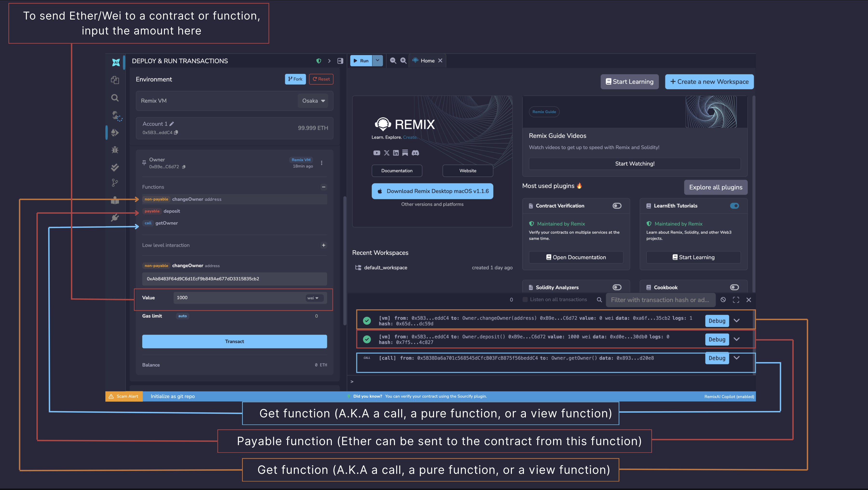
Task: Select the changeOwner function row
Action: coord(235,199)
